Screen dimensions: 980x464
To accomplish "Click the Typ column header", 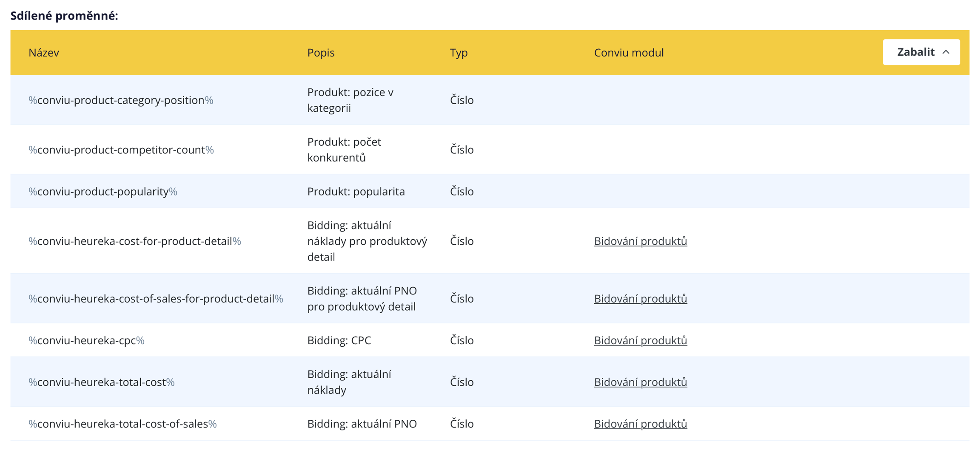I will pos(459,53).
